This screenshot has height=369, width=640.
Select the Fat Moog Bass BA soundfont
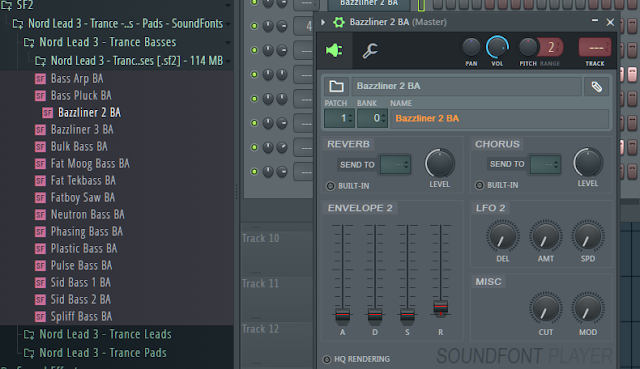(x=82, y=164)
